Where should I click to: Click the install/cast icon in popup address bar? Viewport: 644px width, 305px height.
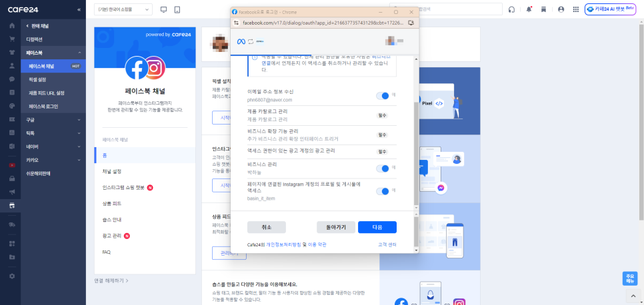click(x=411, y=23)
